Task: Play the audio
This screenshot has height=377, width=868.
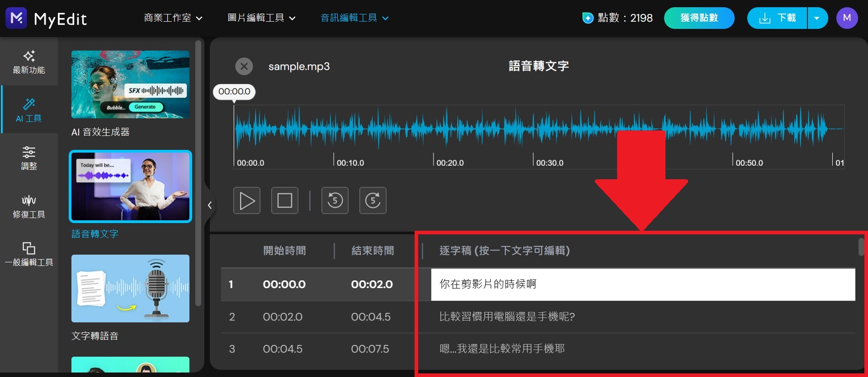Action: 247,200
